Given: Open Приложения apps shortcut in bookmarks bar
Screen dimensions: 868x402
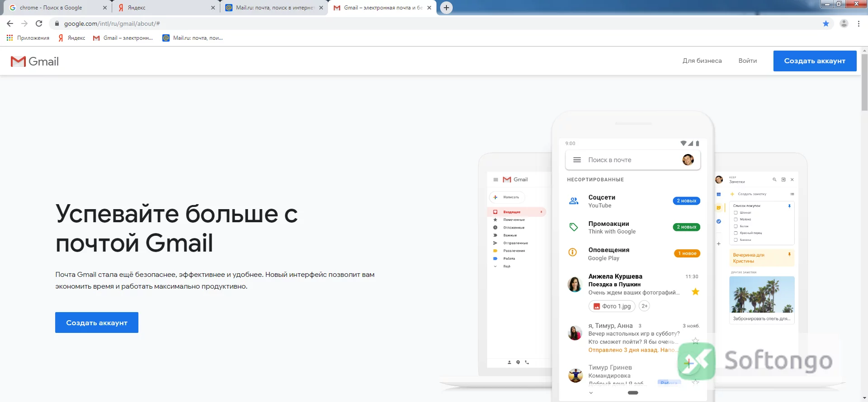Looking at the screenshot, I should (x=28, y=38).
